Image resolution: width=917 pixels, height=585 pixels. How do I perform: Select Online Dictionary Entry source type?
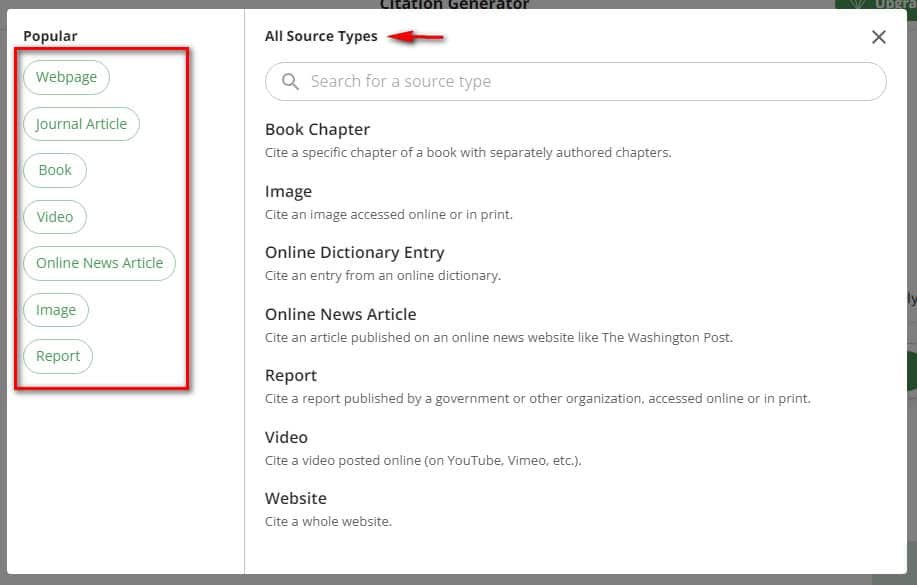coord(354,252)
